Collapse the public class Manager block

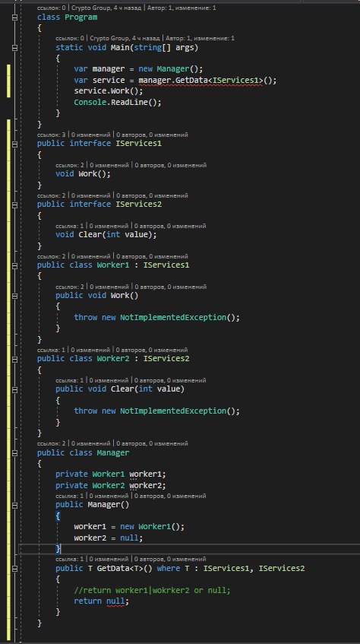click(14, 453)
